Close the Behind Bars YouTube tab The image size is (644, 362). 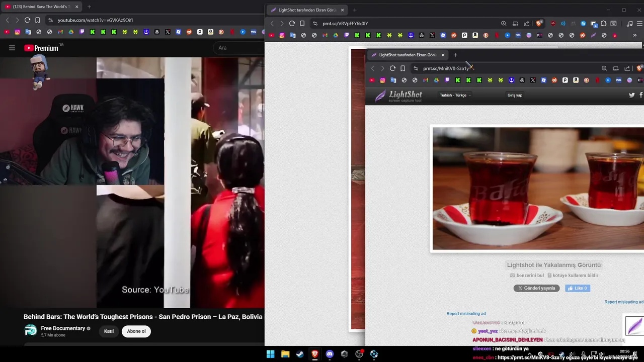[76, 7]
